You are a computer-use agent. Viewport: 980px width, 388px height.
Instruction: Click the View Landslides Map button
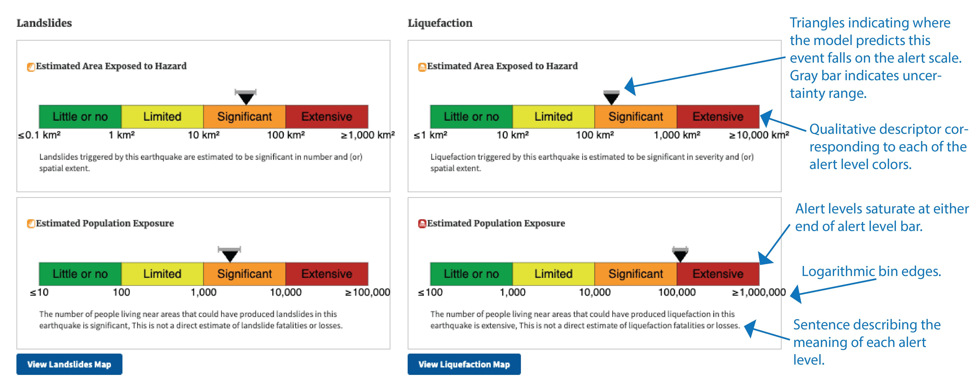(x=69, y=364)
